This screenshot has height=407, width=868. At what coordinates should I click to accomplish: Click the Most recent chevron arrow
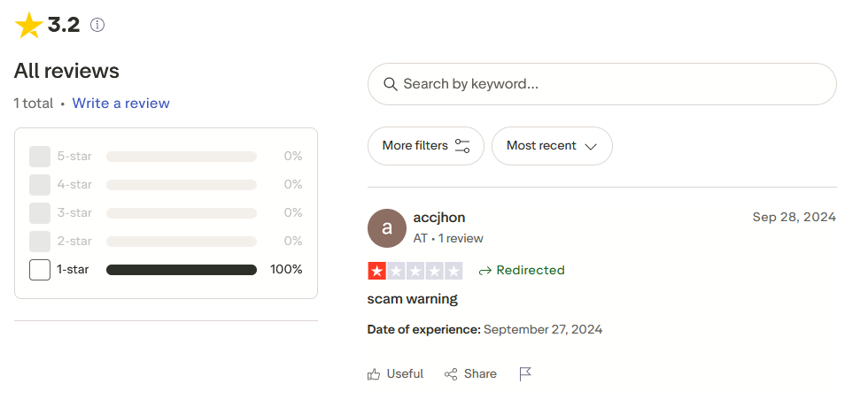click(x=591, y=146)
